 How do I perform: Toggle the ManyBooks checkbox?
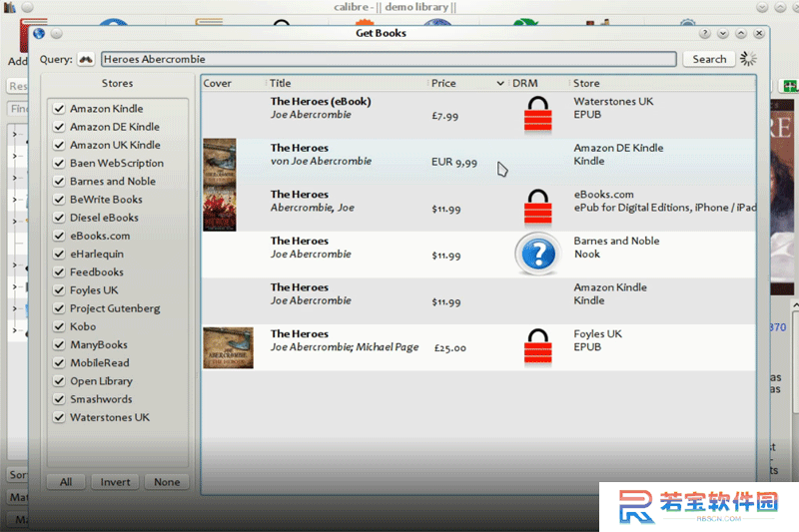59,344
